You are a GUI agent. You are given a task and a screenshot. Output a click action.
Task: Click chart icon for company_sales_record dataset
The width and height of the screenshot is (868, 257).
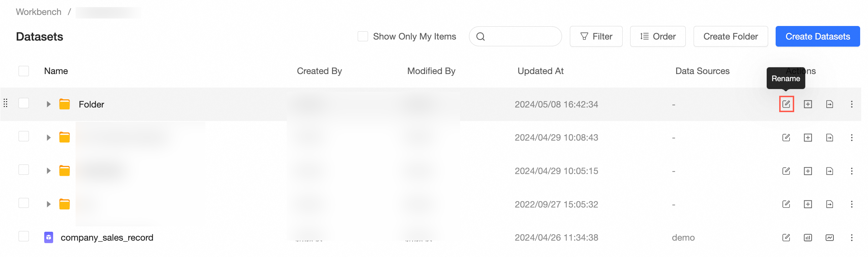pos(808,237)
